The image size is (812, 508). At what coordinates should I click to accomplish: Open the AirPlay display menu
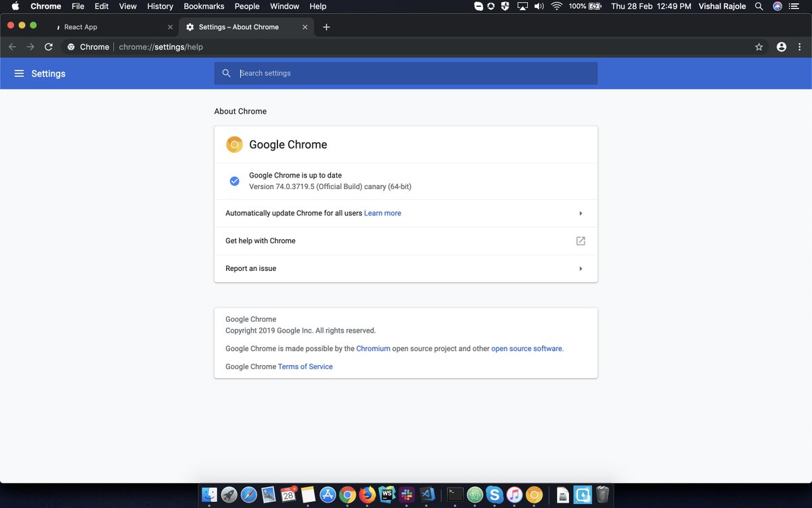point(522,6)
